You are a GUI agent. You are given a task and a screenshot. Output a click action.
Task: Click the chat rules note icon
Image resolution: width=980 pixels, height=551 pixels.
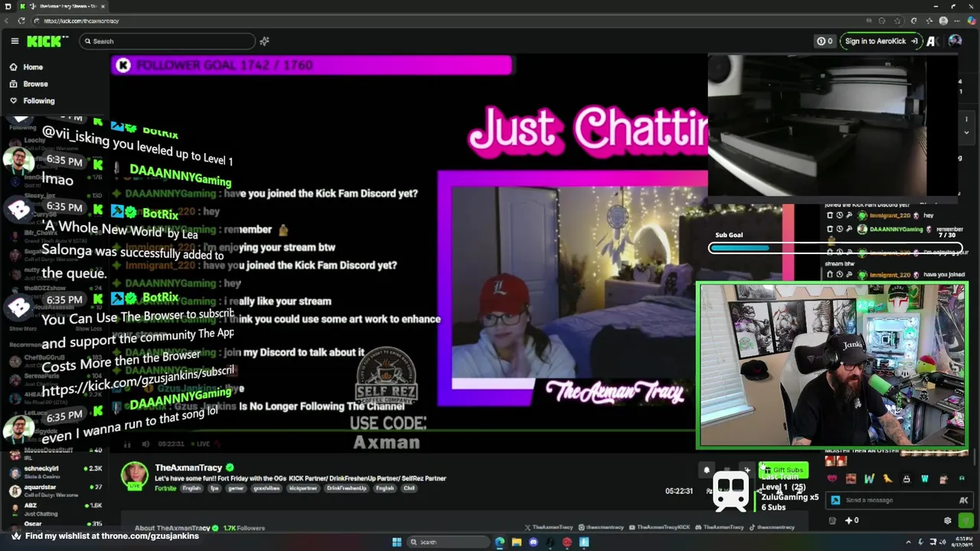(x=832, y=520)
